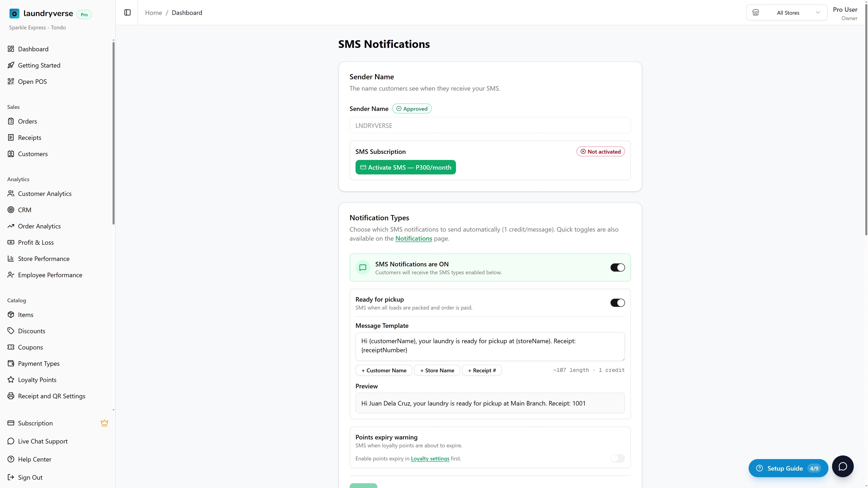The image size is (868, 488).
Task: Click the sidebar vertical scrollbar
Action: (113, 133)
